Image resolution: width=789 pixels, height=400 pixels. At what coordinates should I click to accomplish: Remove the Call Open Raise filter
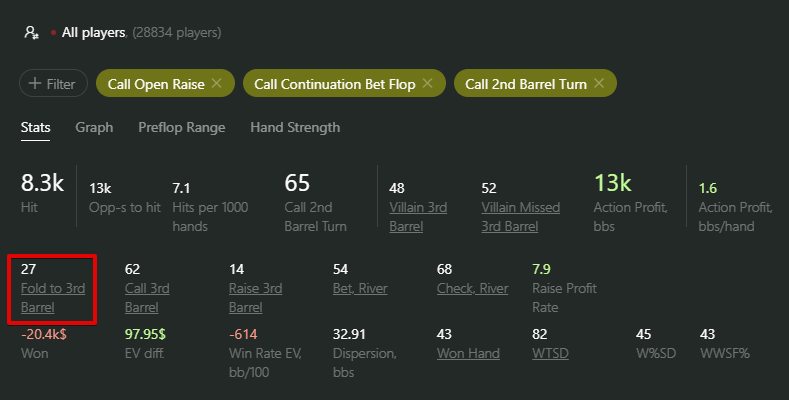217,84
